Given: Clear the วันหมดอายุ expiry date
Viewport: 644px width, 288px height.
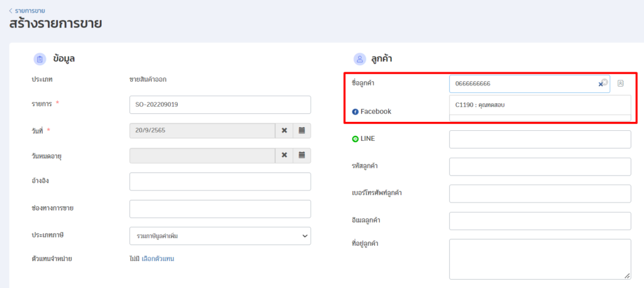Looking at the screenshot, I should pos(284,155).
